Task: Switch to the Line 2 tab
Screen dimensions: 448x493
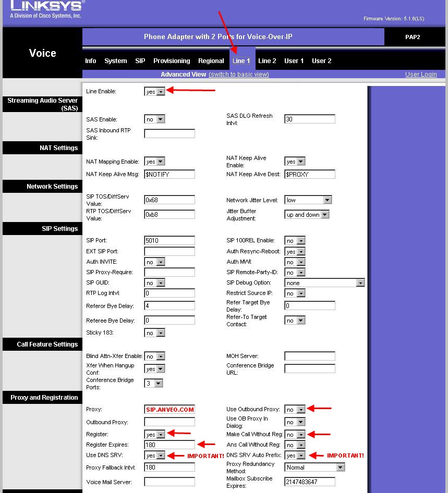Action: (267, 61)
